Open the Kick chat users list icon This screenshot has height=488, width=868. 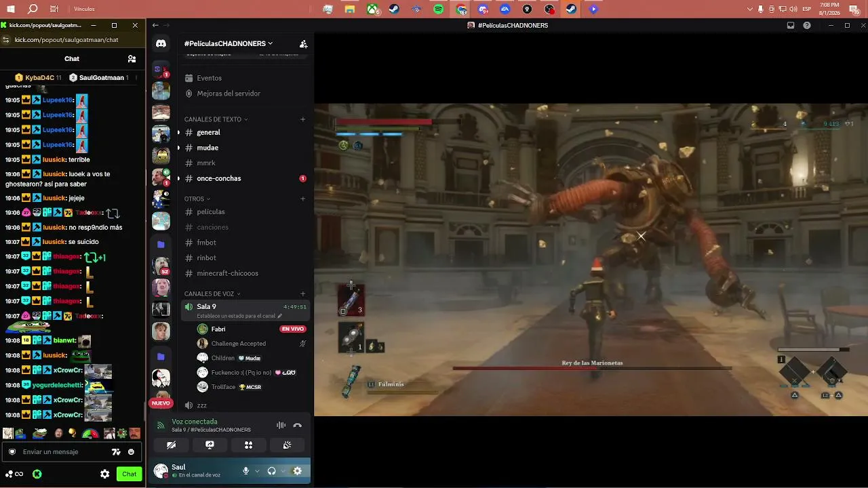coord(132,59)
